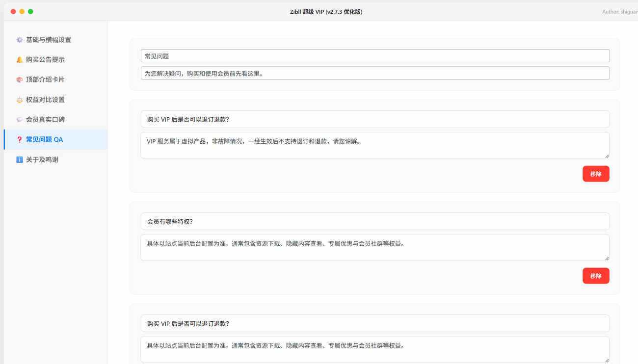
Task: Edit the answer text starting with VIP 服务属于虚拟产品
Action: click(x=375, y=145)
